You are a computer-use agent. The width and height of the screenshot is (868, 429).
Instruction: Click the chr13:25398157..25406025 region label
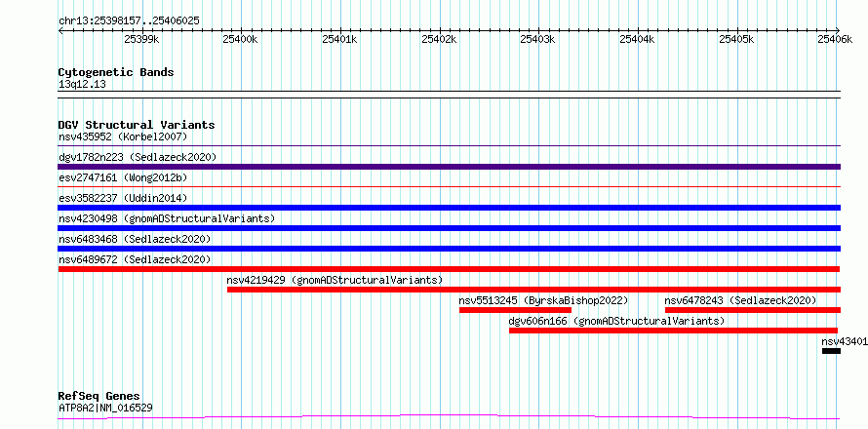click(x=129, y=21)
